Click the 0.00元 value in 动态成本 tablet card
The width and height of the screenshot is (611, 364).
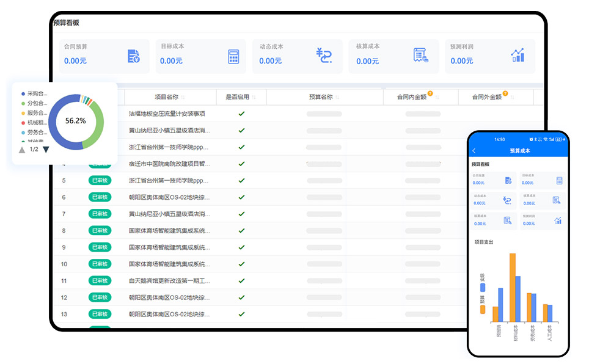point(271,60)
